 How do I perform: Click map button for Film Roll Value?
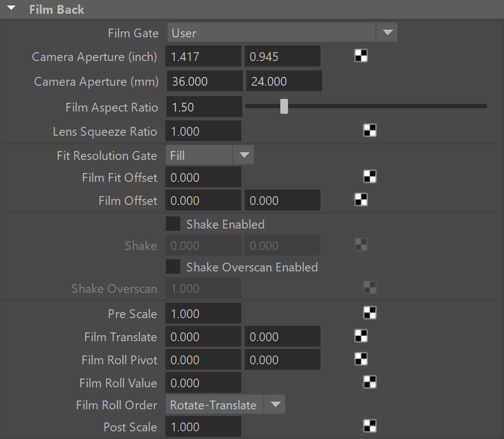pos(370,382)
